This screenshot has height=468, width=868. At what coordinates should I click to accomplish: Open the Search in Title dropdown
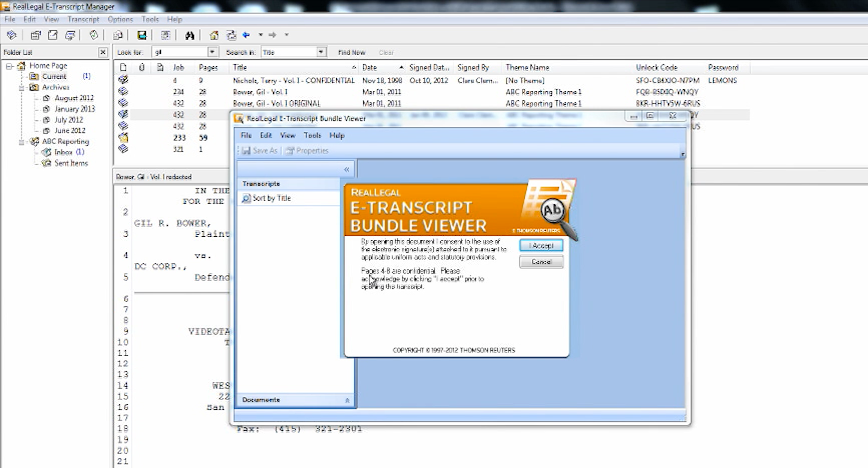click(321, 52)
